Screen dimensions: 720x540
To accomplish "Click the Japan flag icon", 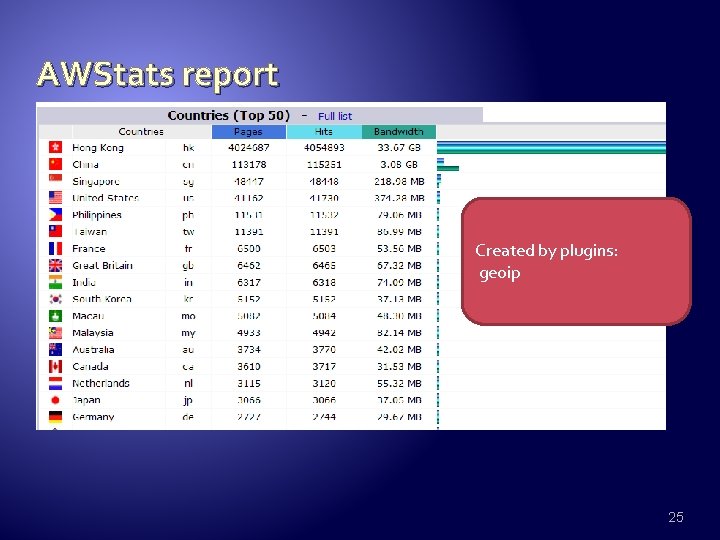I will coord(56,400).
